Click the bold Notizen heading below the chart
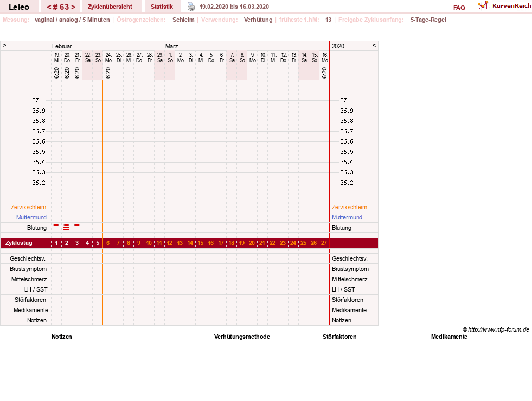Screen dimensions: 532x401 [x=62, y=337]
